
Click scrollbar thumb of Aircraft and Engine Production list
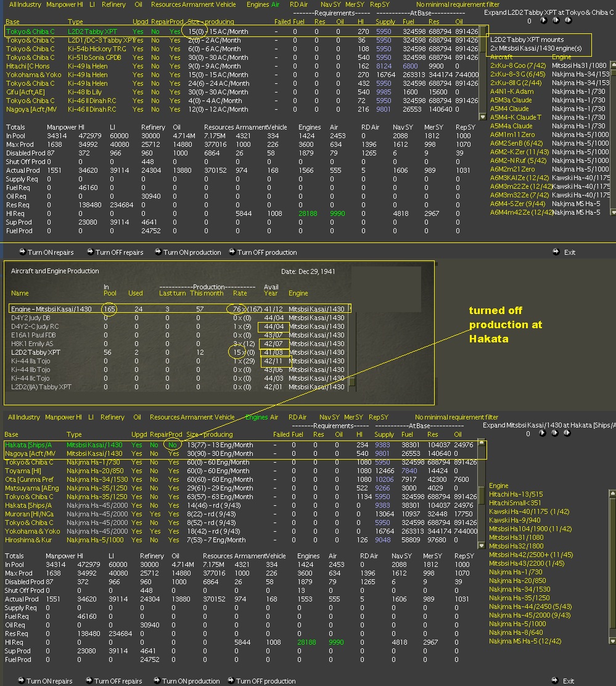click(x=351, y=381)
